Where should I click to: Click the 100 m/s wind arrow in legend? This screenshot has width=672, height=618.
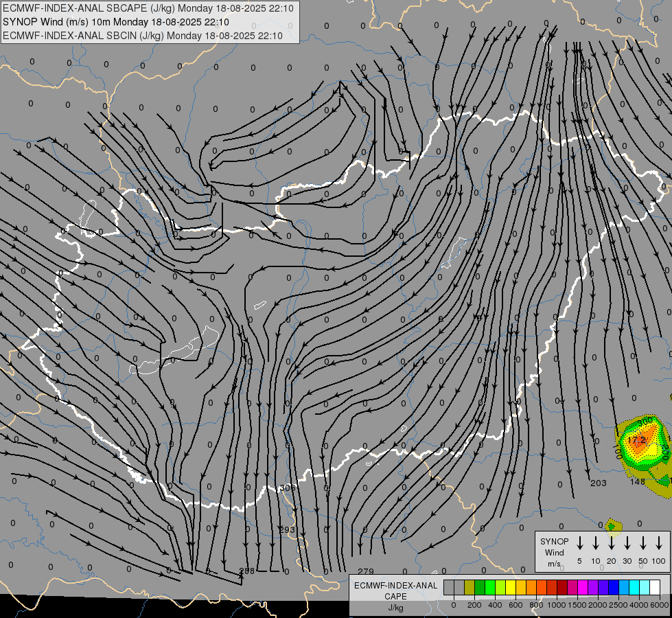tap(659, 543)
